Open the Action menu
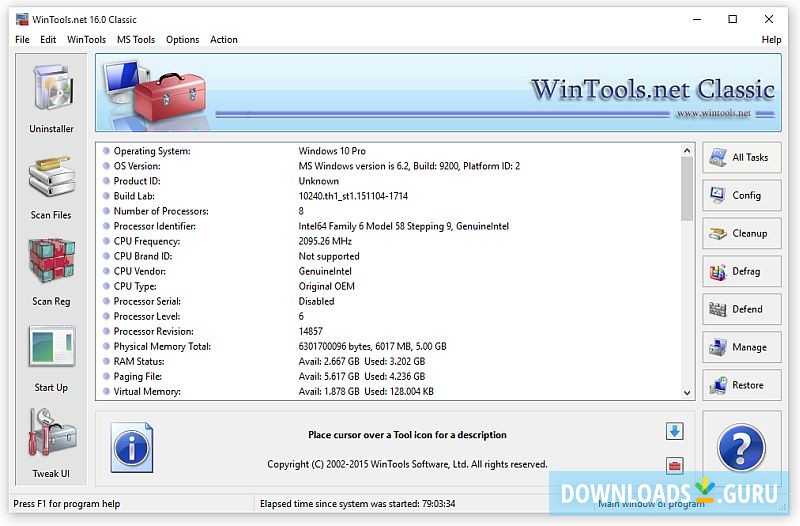Viewport: 800px width, 526px height. 223,39
